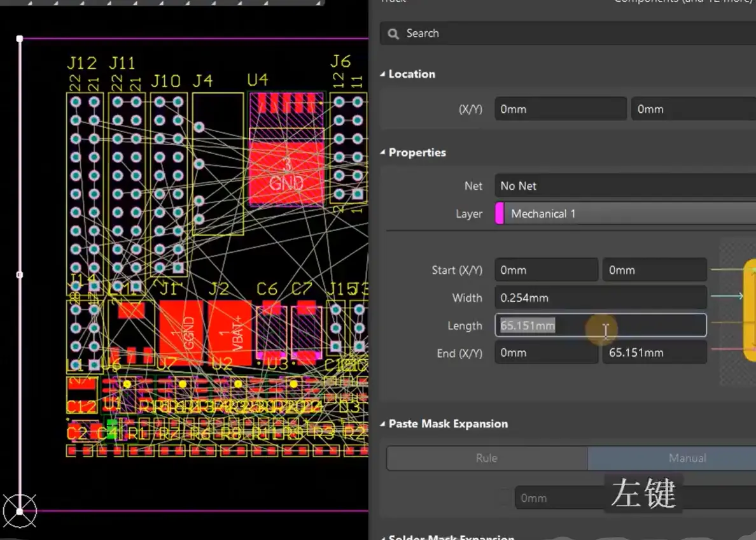The height and width of the screenshot is (540, 756).
Task: Click the Width field showing 0.254mm
Action: click(601, 298)
